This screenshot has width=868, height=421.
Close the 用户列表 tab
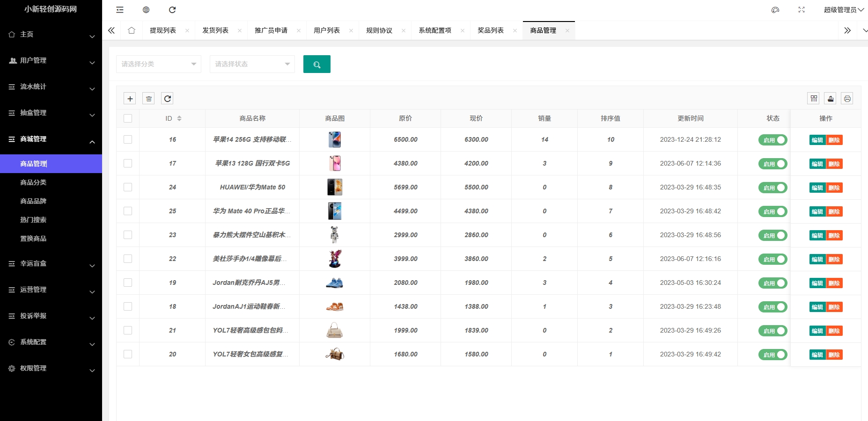click(351, 30)
